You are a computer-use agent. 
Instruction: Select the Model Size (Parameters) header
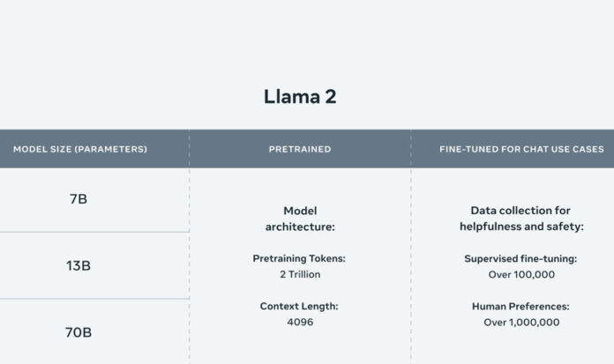(x=80, y=149)
